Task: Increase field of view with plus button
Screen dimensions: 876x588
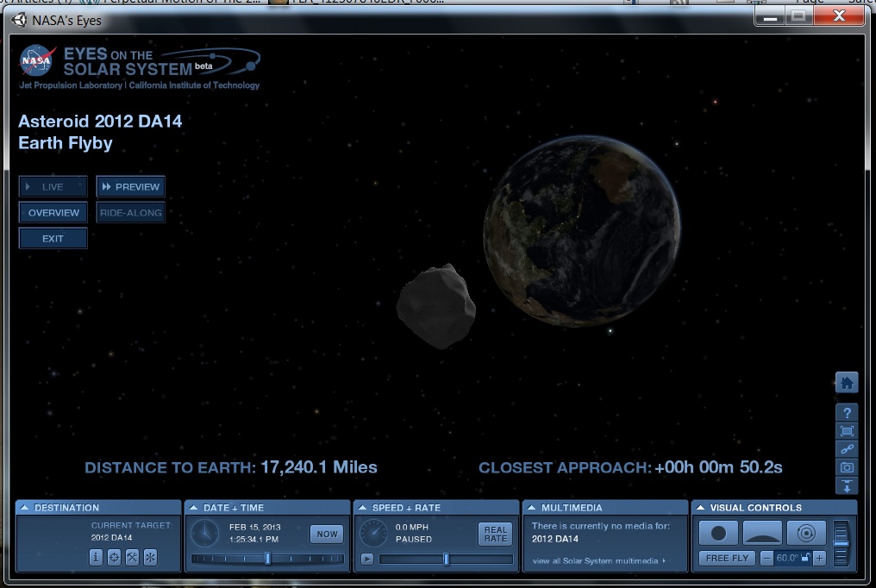Action: 820,558
